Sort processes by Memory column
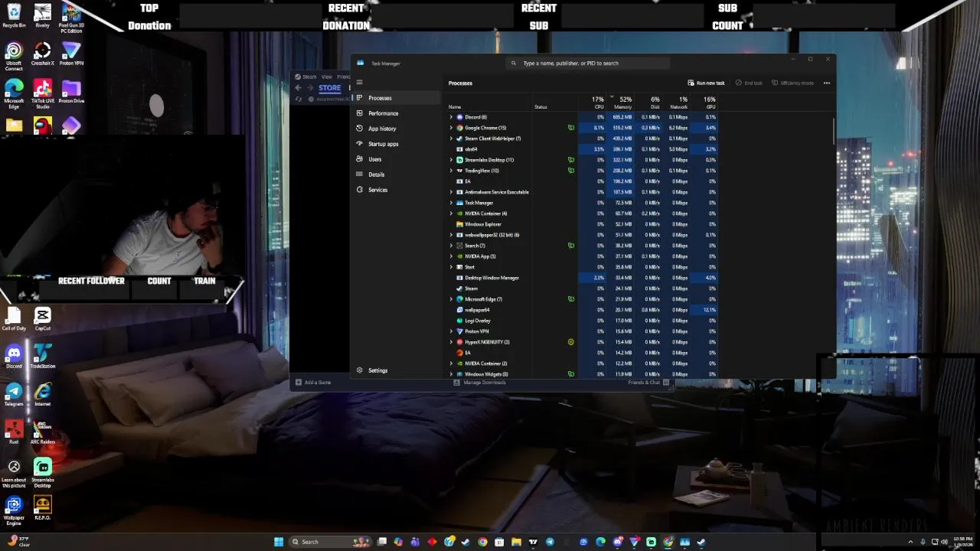The width and height of the screenshot is (980, 551). click(x=620, y=103)
